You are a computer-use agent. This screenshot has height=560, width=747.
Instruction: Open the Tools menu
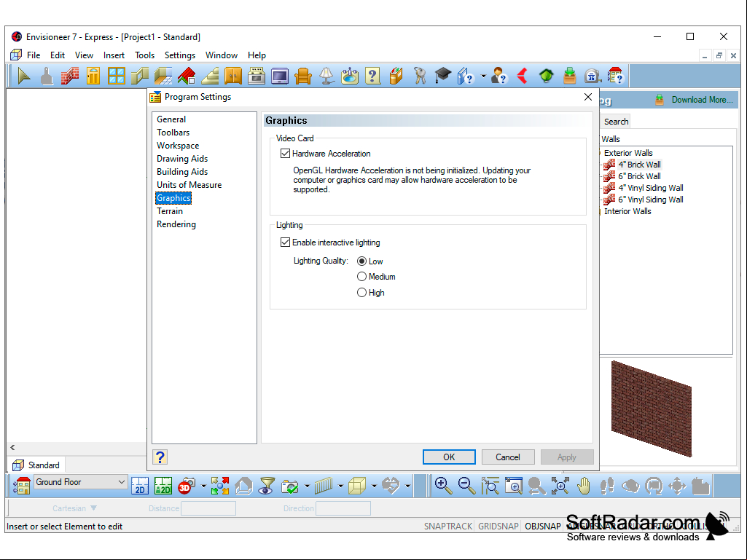144,55
